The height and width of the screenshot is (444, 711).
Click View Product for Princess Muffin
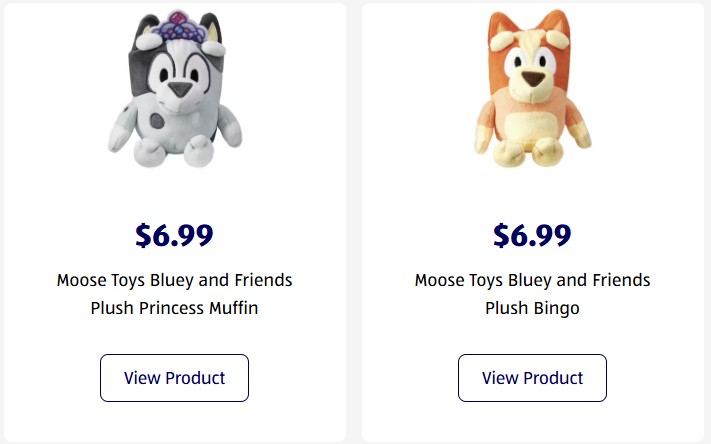[174, 378]
